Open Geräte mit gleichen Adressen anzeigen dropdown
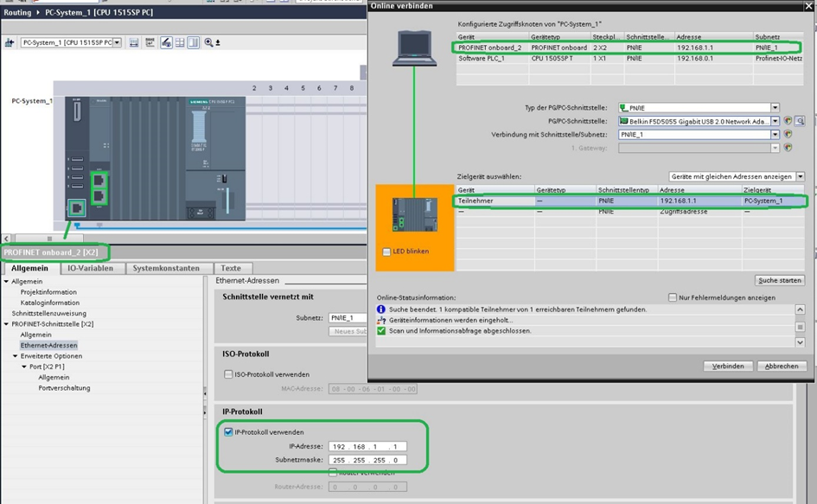817x504 pixels. coord(800,176)
